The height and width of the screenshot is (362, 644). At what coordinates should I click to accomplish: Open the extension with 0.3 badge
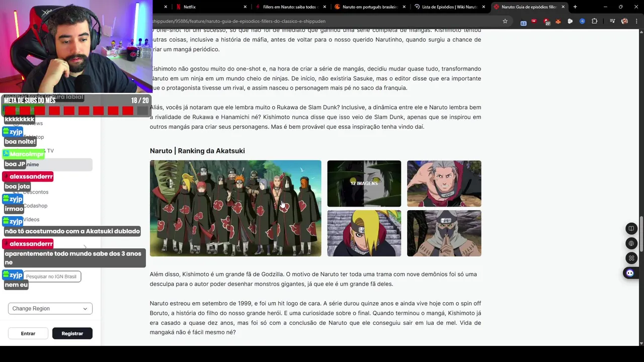523,22
